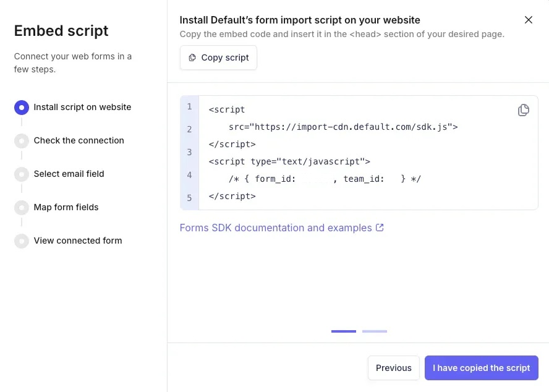
Task: Click the copy icon on the code block
Action: click(x=524, y=109)
